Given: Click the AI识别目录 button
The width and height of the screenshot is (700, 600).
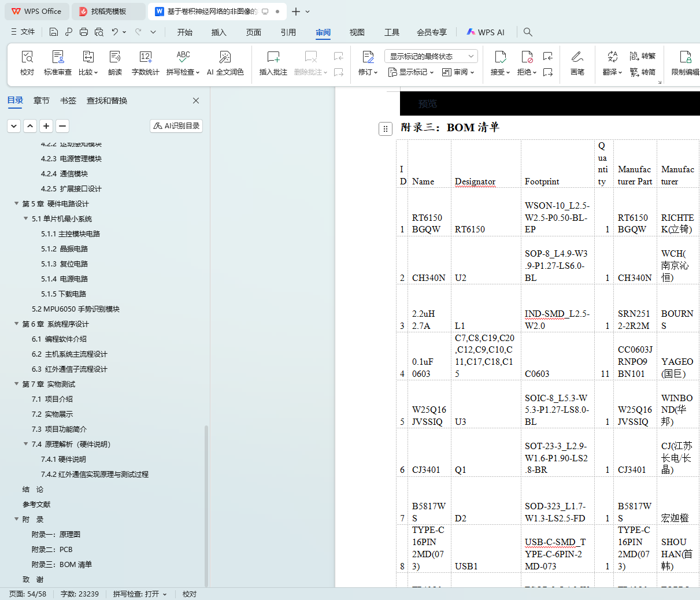Looking at the screenshot, I should [x=176, y=126].
